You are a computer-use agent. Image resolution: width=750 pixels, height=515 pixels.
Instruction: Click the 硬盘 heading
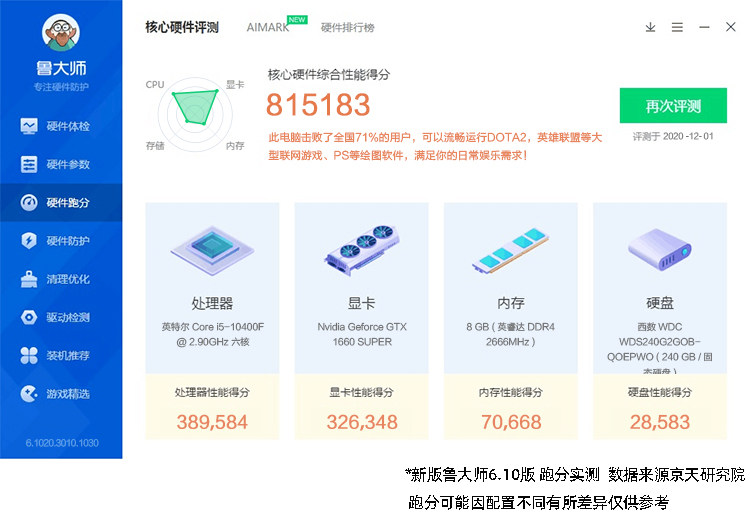[660, 303]
